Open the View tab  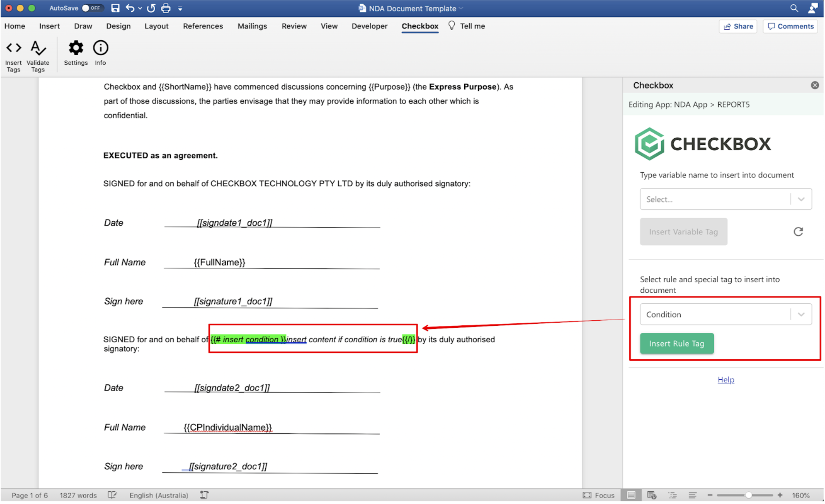coord(329,26)
